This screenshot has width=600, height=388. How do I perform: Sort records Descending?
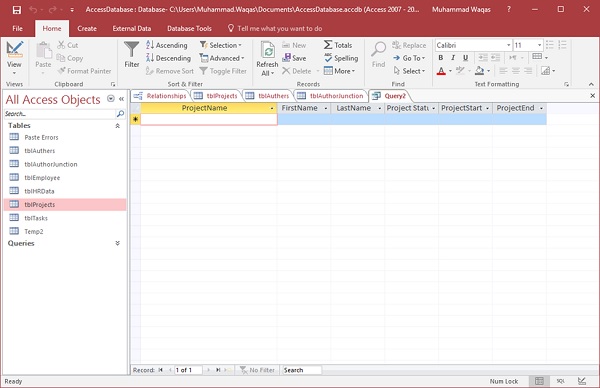pyautogui.click(x=168, y=58)
